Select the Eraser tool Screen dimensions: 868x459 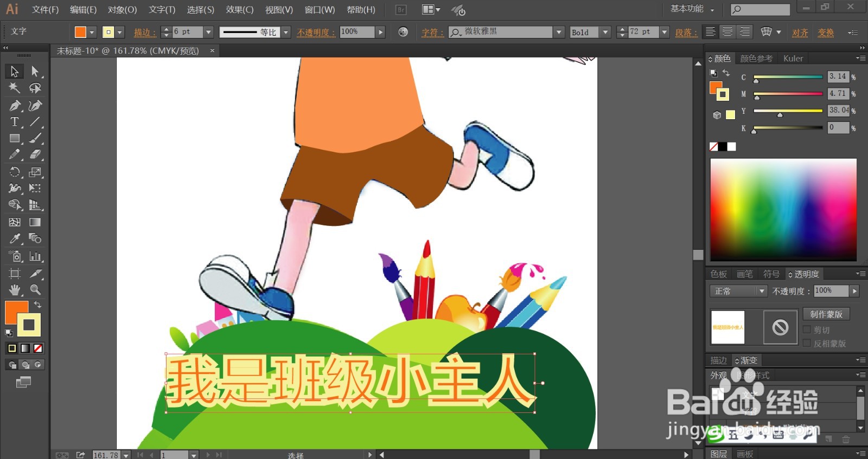point(35,154)
